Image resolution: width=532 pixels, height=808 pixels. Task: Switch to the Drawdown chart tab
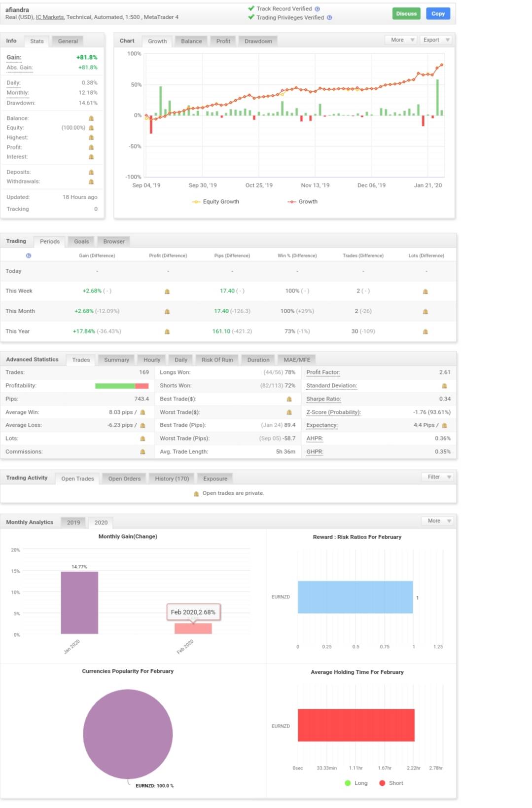[258, 41]
